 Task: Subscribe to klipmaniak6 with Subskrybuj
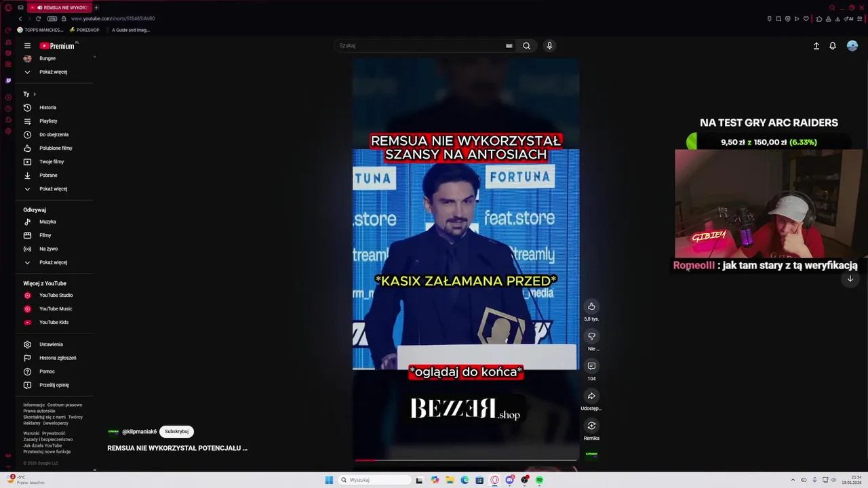[x=176, y=432]
